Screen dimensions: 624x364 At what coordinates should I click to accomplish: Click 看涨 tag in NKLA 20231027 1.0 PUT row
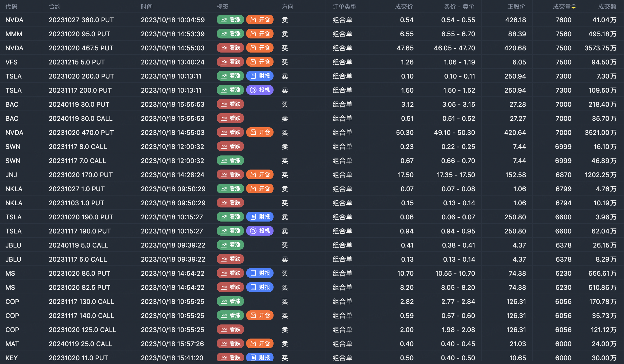click(230, 189)
